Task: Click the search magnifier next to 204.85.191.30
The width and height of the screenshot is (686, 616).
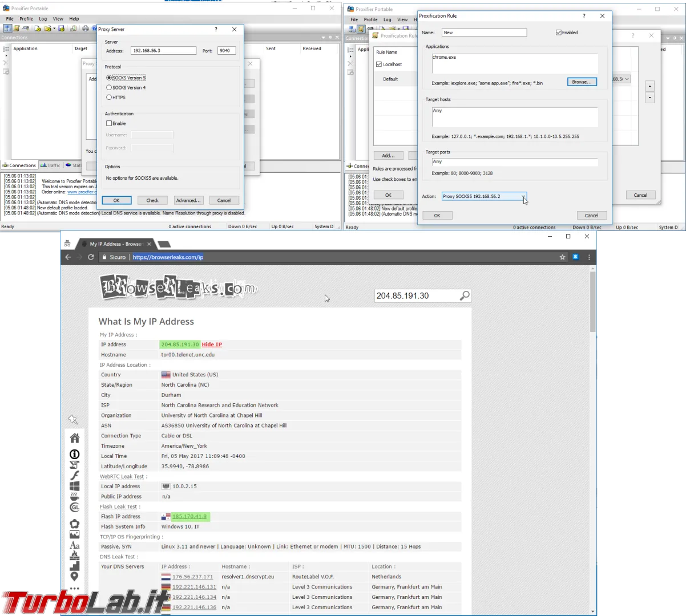Action: click(465, 295)
